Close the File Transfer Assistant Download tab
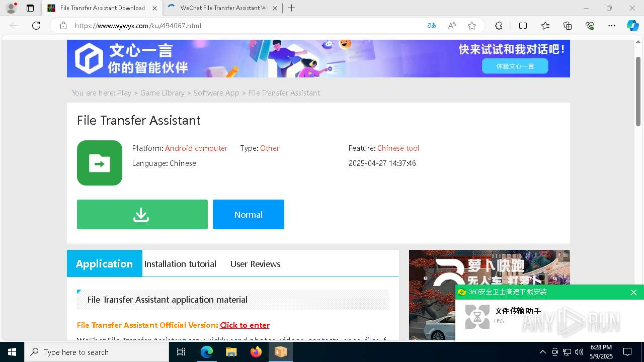Viewport: 644px width, 362px height. [154, 8]
